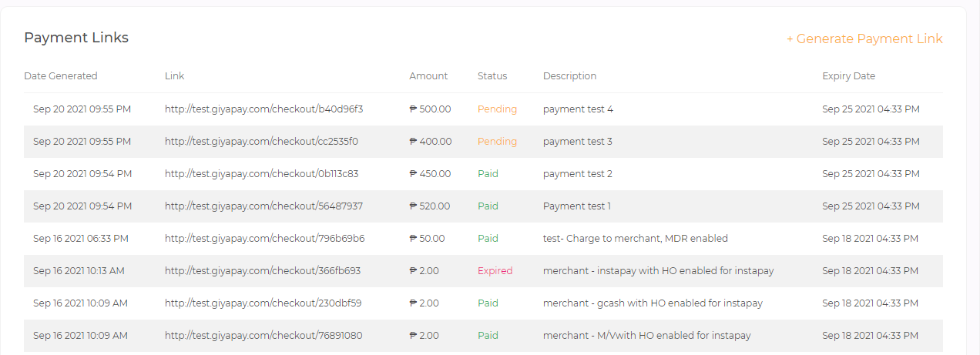This screenshot has width=980, height=355.
Task: Click the Date Generated column header
Action: click(61, 76)
